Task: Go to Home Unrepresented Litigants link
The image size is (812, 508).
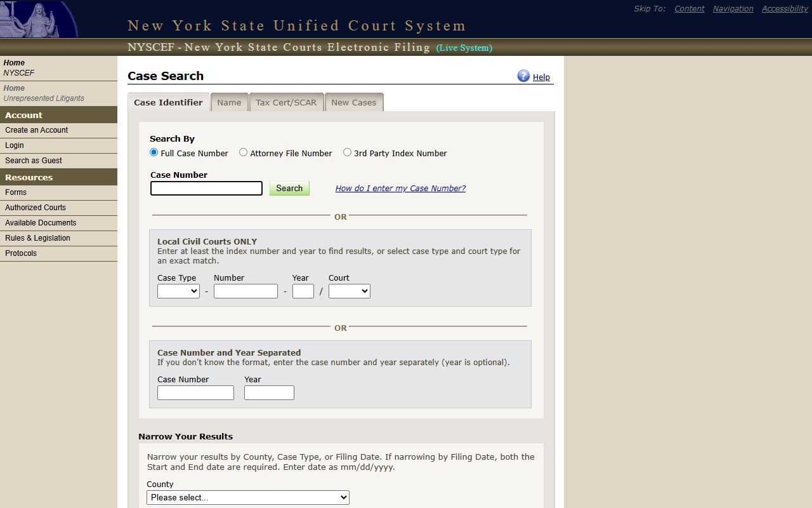Action: click(x=58, y=93)
